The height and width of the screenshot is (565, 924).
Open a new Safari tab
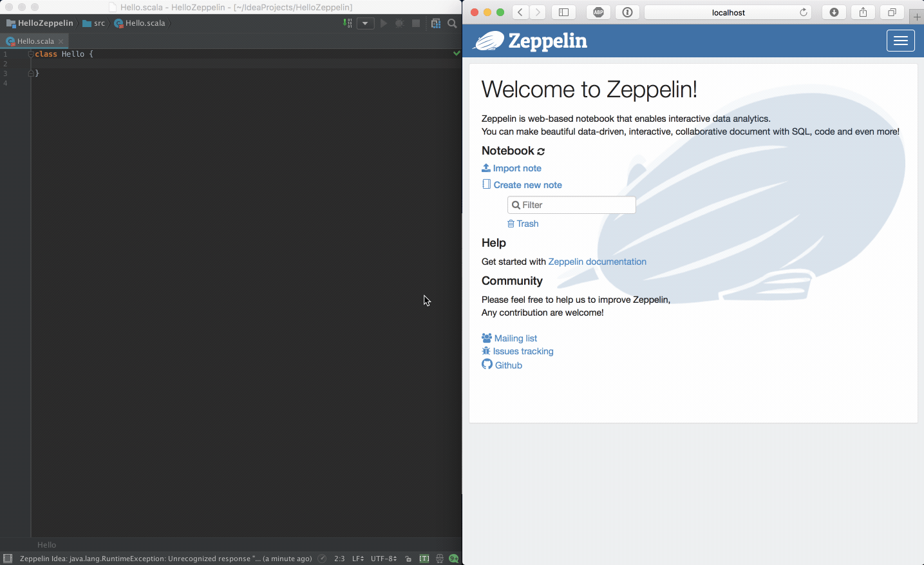(917, 17)
